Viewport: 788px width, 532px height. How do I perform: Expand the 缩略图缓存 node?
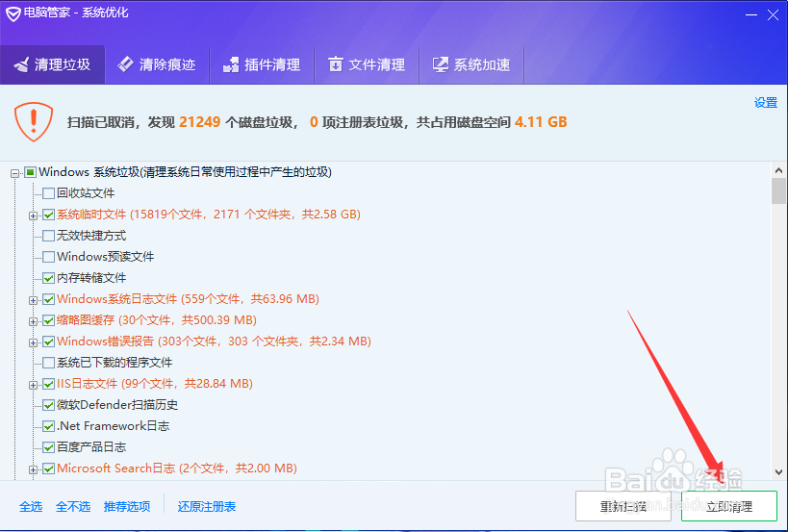click(33, 321)
